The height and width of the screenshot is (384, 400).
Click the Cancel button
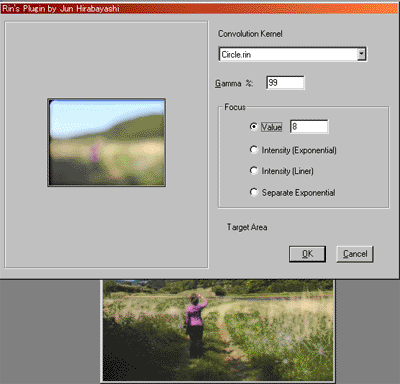[x=355, y=254]
